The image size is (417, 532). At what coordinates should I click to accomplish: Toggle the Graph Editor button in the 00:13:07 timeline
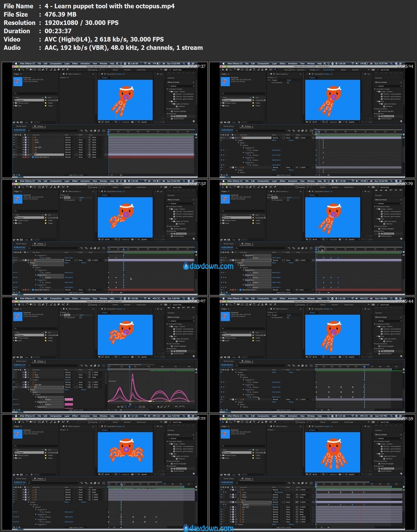[x=104, y=366]
